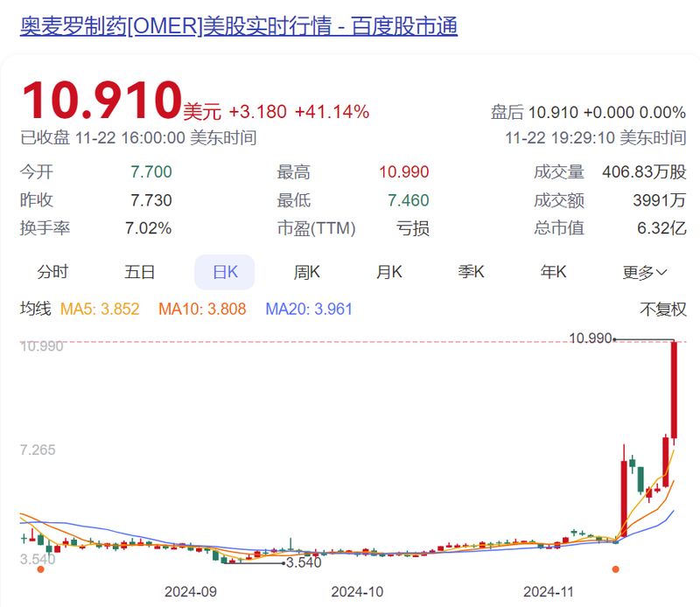This screenshot has height=607, width=700.
Task: Open the 月K monthly chart tab
Action: pos(388,272)
